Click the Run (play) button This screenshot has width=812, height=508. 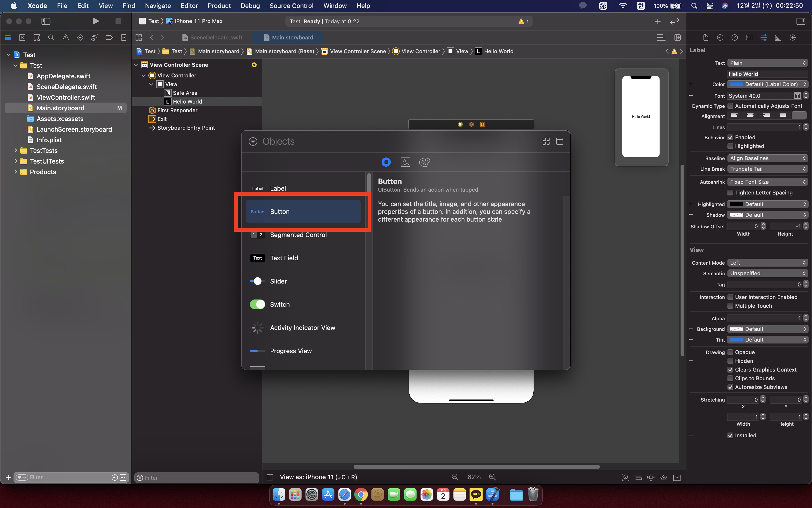(95, 21)
